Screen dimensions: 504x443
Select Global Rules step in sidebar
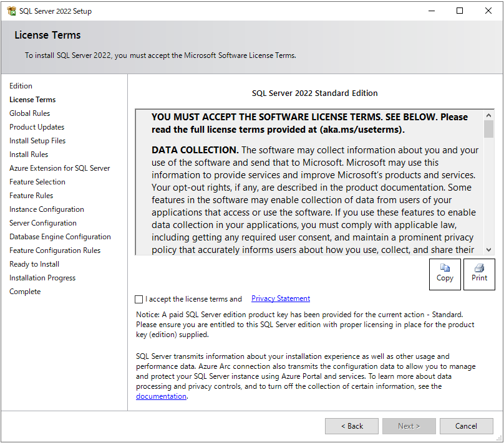29,113
